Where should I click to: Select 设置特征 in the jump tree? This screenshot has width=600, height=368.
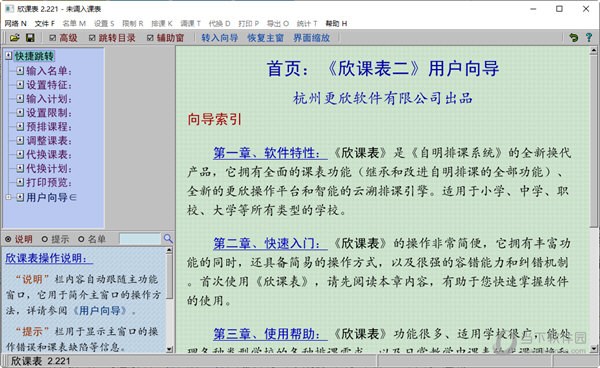49,85
